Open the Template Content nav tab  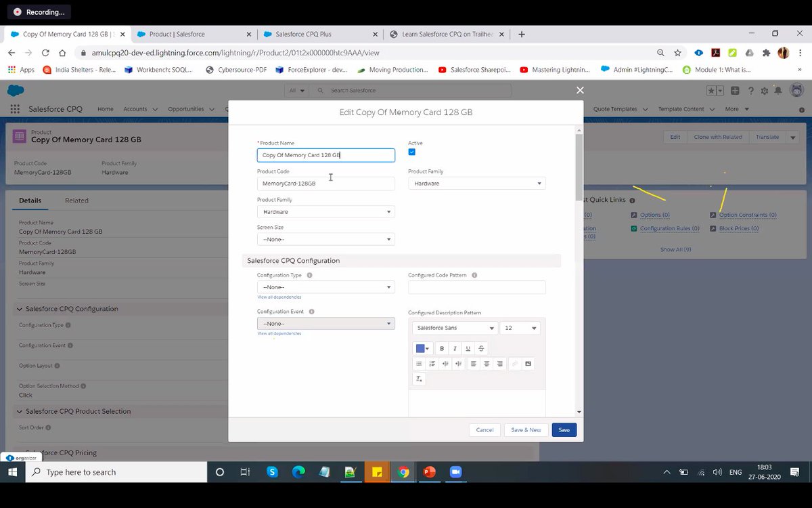point(681,109)
